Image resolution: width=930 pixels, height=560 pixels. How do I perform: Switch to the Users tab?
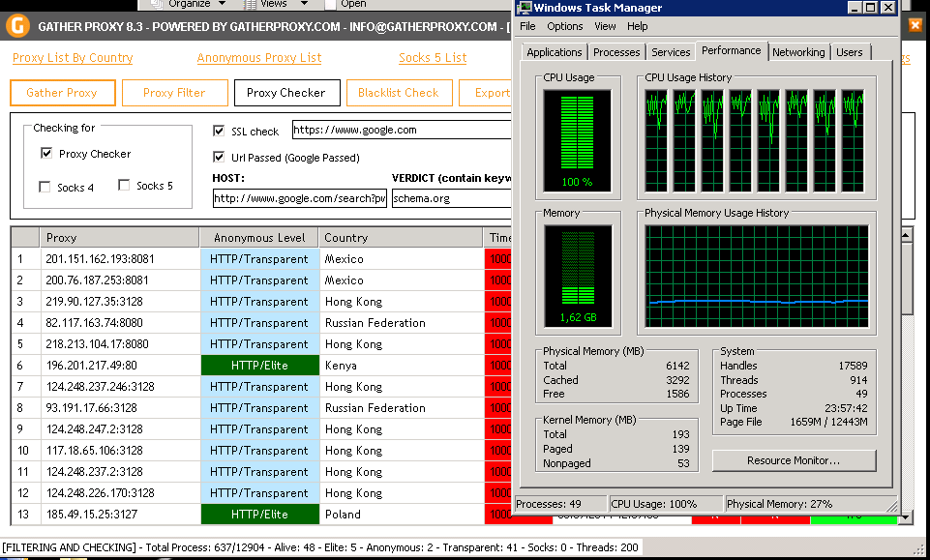[850, 52]
